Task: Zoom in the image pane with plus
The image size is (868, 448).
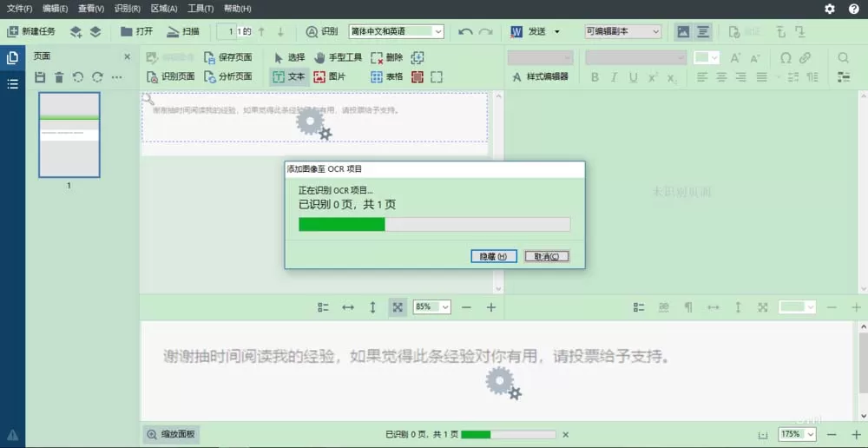Action: pyautogui.click(x=491, y=307)
